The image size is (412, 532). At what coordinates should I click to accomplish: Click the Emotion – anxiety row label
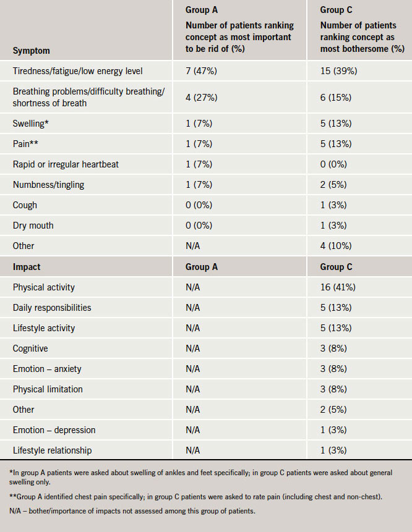47,369
